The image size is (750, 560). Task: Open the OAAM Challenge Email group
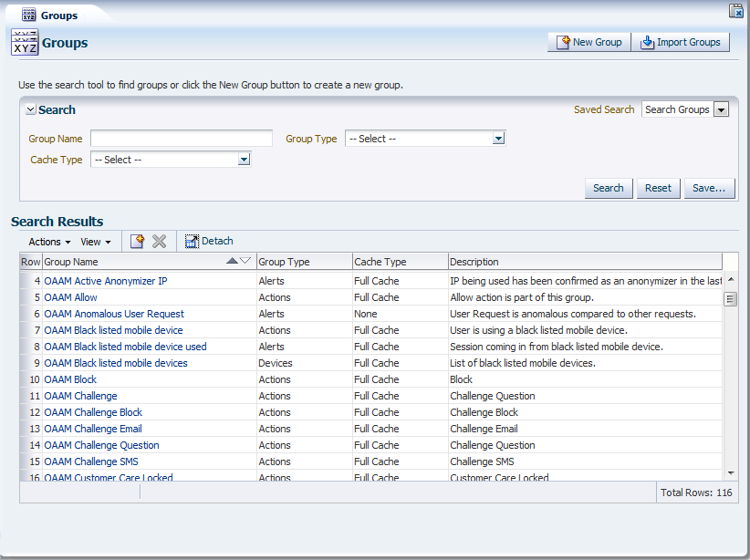(93, 429)
